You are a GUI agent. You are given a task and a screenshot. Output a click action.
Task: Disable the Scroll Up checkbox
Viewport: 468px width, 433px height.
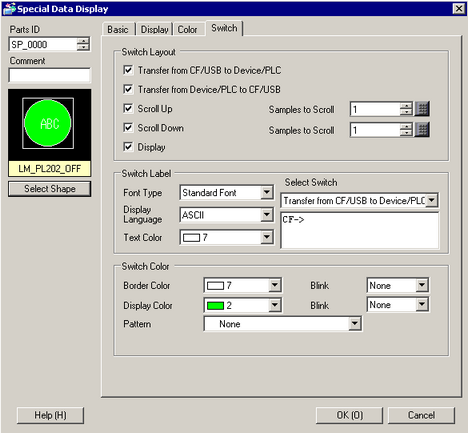(x=128, y=108)
